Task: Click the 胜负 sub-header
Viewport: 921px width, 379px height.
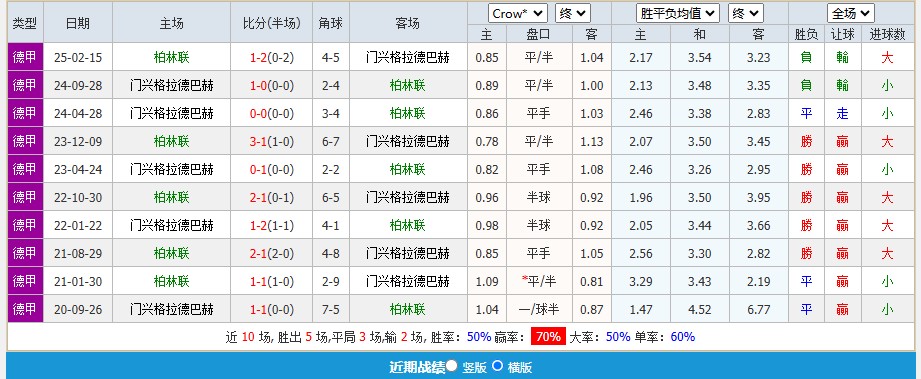Action: pyautogui.click(x=806, y=35)
